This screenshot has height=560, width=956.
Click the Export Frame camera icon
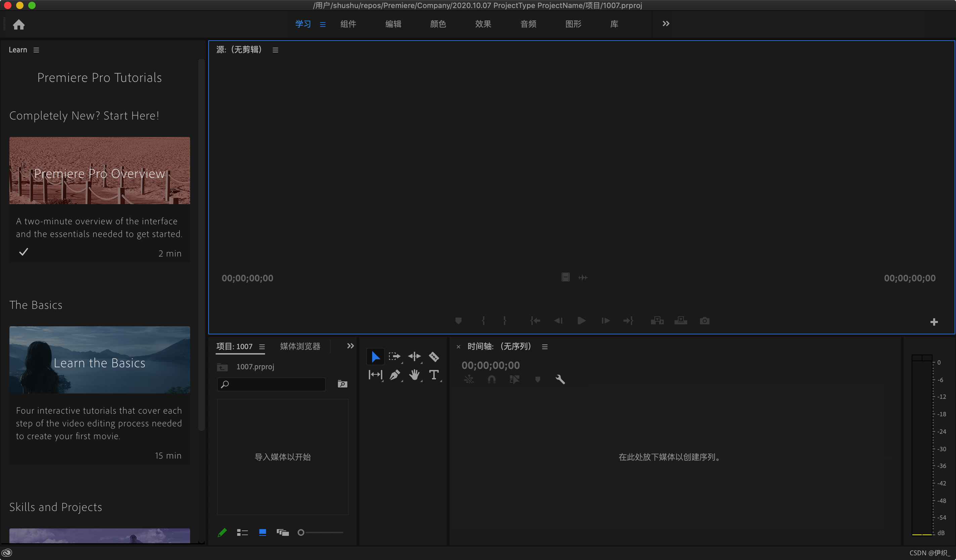tap(704, 321)
